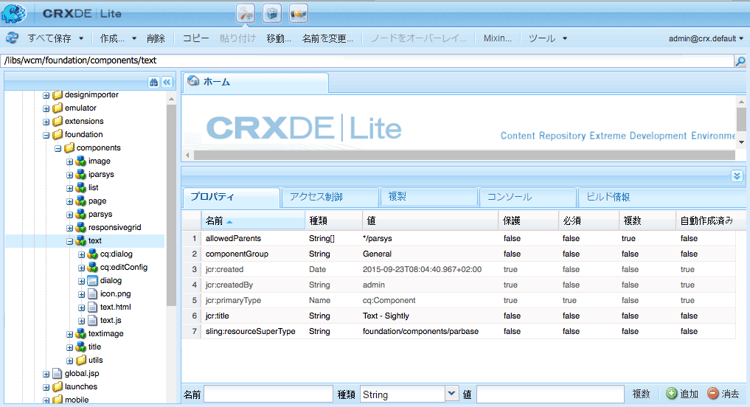Screen dimensions: 750x407
Task: Click the 名前 property name input field
Action: (x=268, y=394)
